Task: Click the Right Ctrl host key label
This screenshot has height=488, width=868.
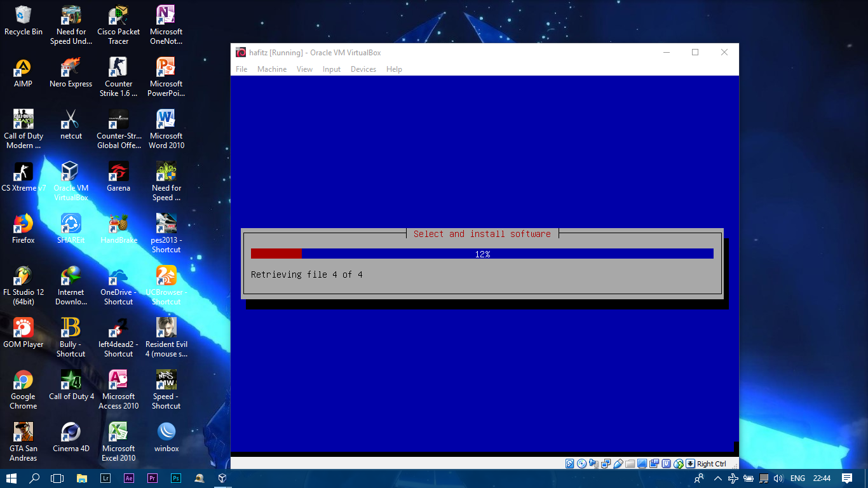Action: 712,464
